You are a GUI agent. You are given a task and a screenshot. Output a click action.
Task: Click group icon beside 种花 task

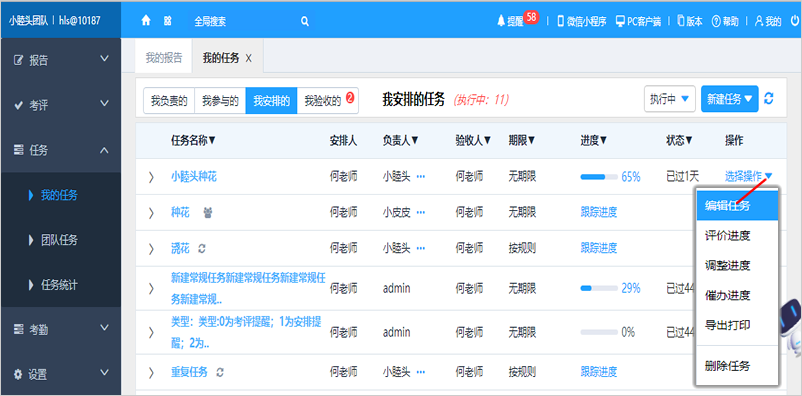pyautogui.click(x=207, y=212)
